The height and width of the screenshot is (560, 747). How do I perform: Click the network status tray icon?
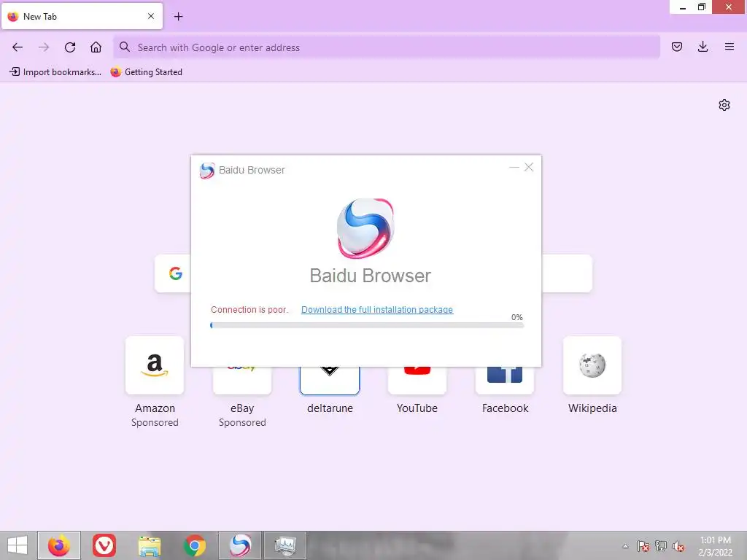[661, 546]
